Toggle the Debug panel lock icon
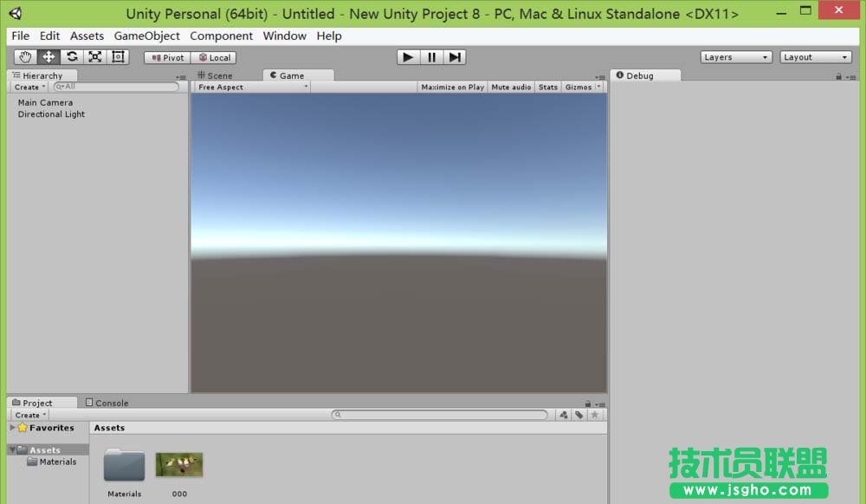 coord(838,77)
